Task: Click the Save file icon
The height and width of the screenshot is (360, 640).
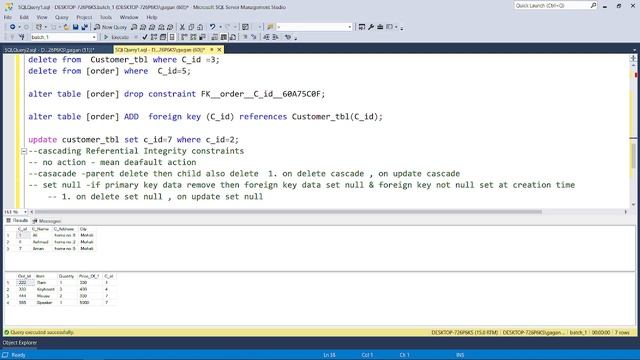Action: 76,27
